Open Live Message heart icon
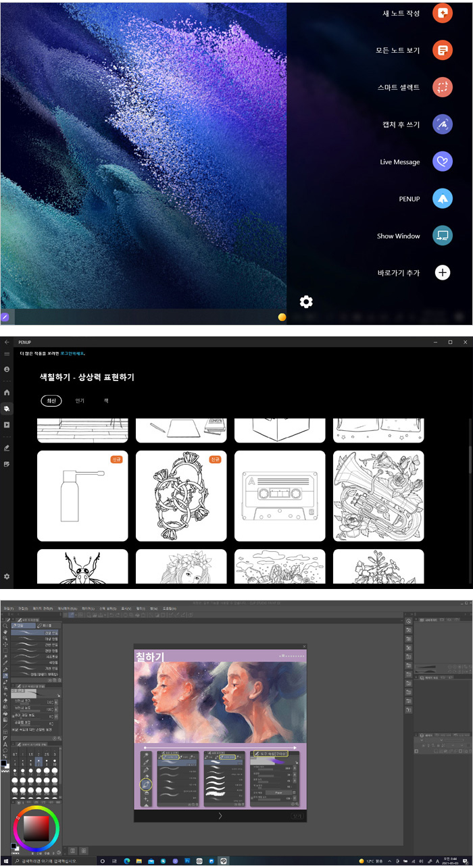 pyautogui.click(x=442, y=162)
